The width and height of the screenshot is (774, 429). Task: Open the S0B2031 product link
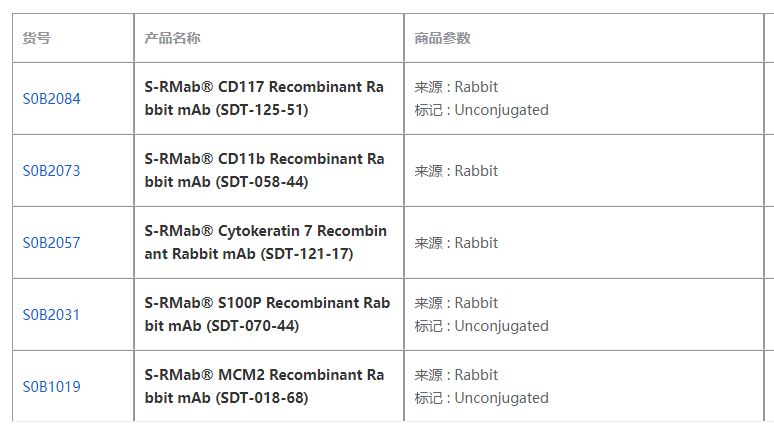click(52, 315)
